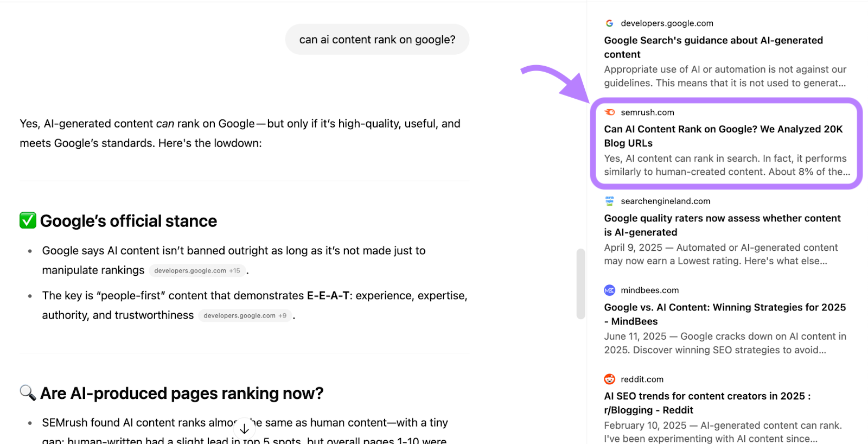This screenshot has height=444, width=868.
Task: Open Google Search's guidance about AI-generated content
Action: (x=713, y=47)
